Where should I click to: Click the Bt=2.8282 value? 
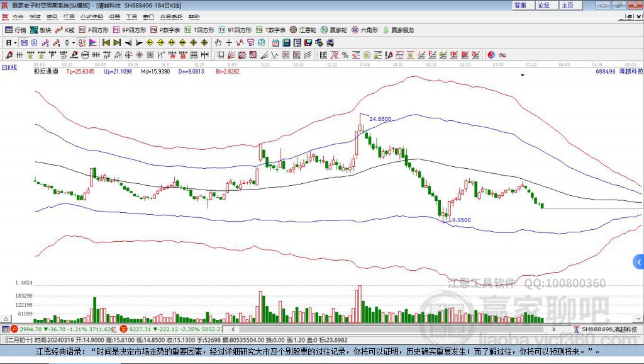pos(228,72)
